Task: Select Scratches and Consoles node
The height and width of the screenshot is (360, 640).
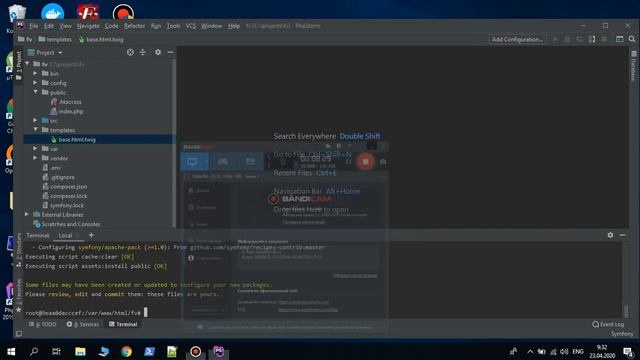Action: [x=67, y=224]
